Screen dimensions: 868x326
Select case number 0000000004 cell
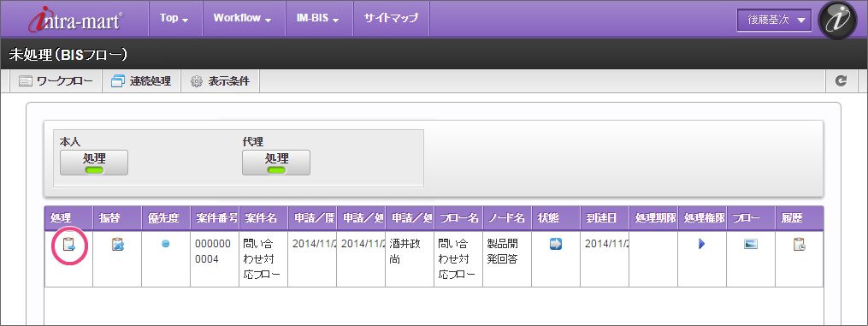(x=215, y=259)
